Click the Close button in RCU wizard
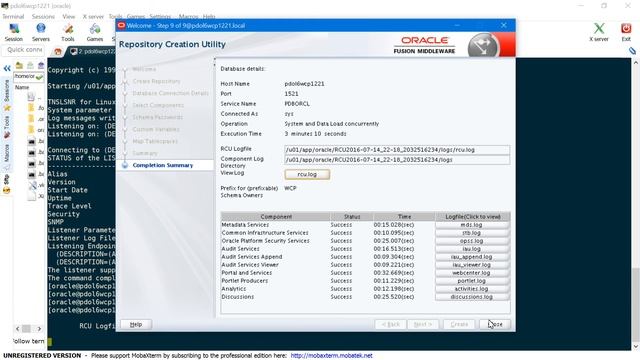 pyautogui.click(x=495, y=324)
